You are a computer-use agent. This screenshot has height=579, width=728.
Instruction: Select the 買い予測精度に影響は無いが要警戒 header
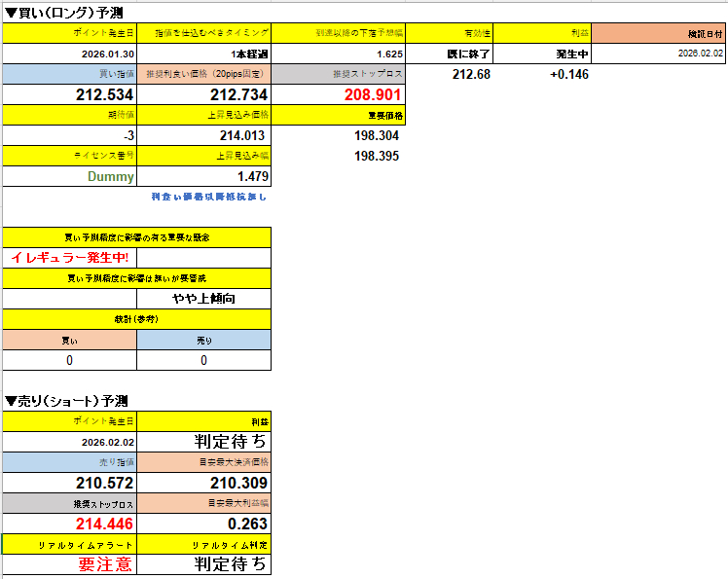pyautogui.click(x=136, y=278)
